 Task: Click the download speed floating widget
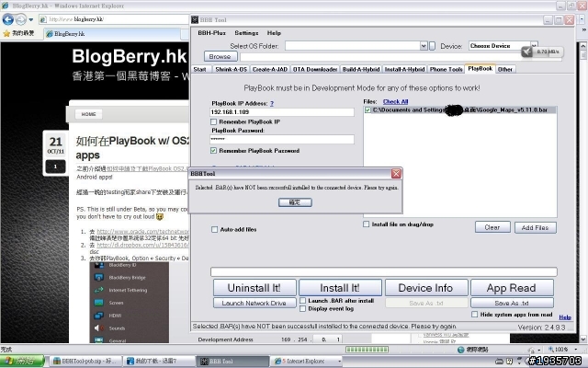pyautogui.click(x=542, y=52)
